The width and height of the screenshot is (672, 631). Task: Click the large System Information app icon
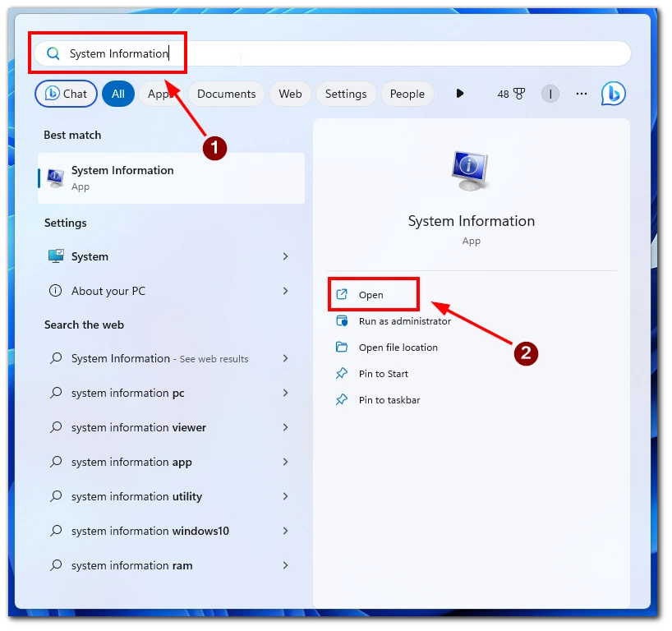click(x=471, y=171)
